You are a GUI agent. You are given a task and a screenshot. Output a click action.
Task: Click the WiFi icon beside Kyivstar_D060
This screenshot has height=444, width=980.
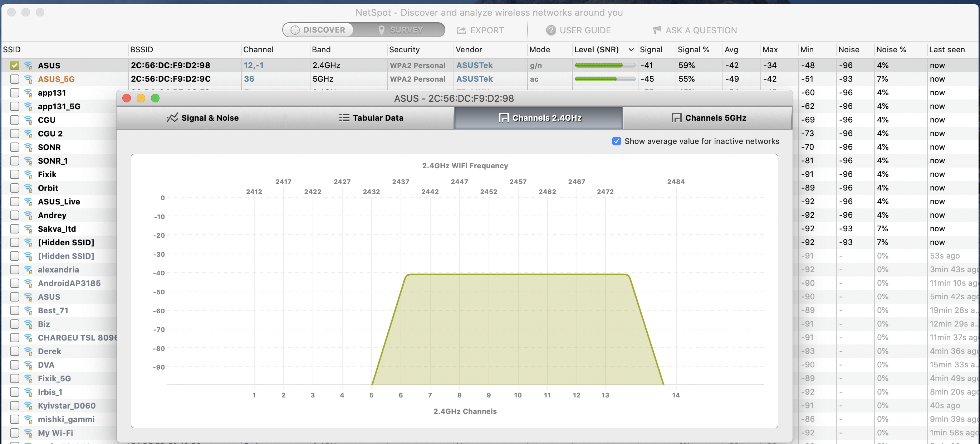pyautogui.click(x=28, y=406)
